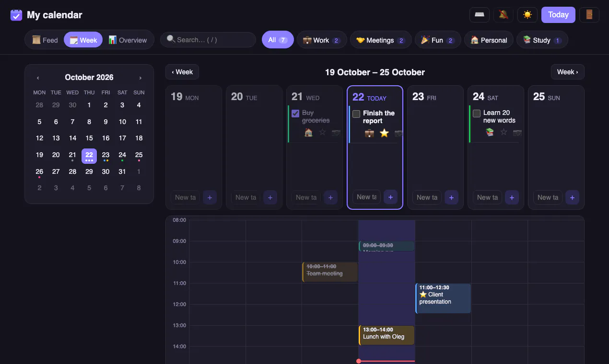Open the Client presentation event
This screenshot has width=609, height=364.
443,298
